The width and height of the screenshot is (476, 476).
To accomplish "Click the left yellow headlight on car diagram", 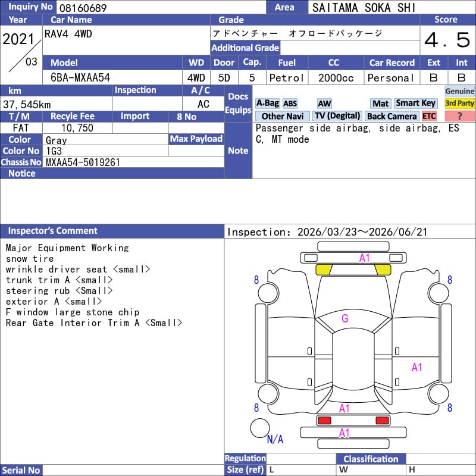I will (323, 270).
